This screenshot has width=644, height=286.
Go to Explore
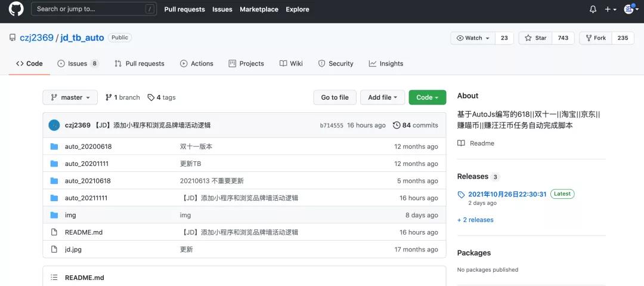pyautogui.click(x=298, y=10)
